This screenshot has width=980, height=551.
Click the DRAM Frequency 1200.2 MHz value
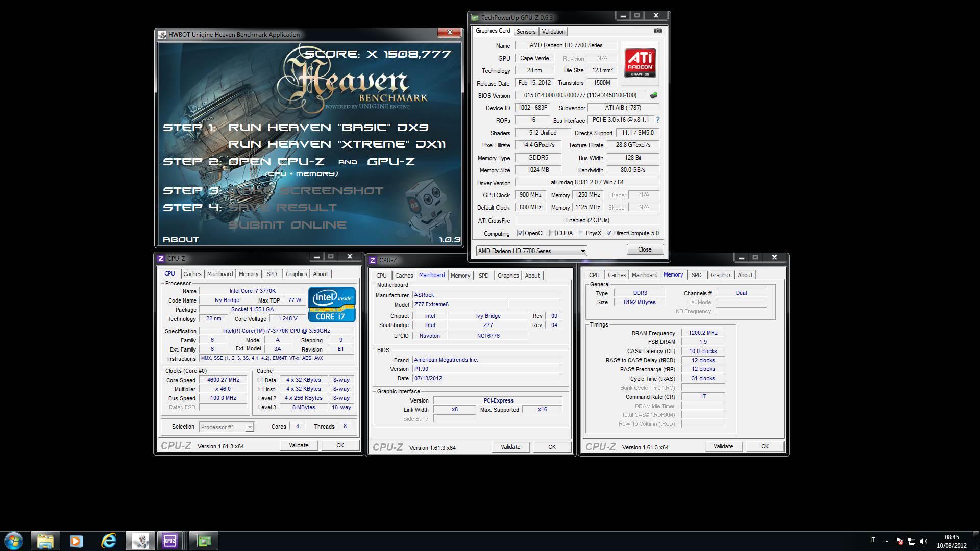703,333
